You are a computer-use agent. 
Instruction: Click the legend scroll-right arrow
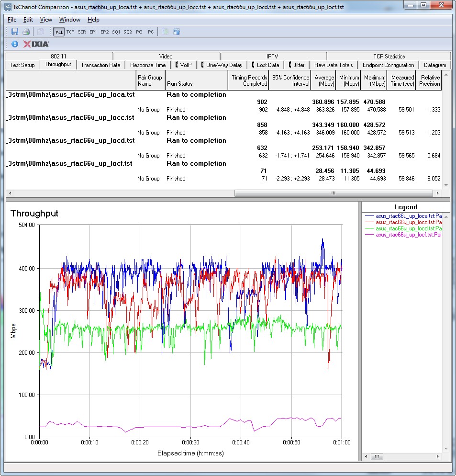point(437,456)
